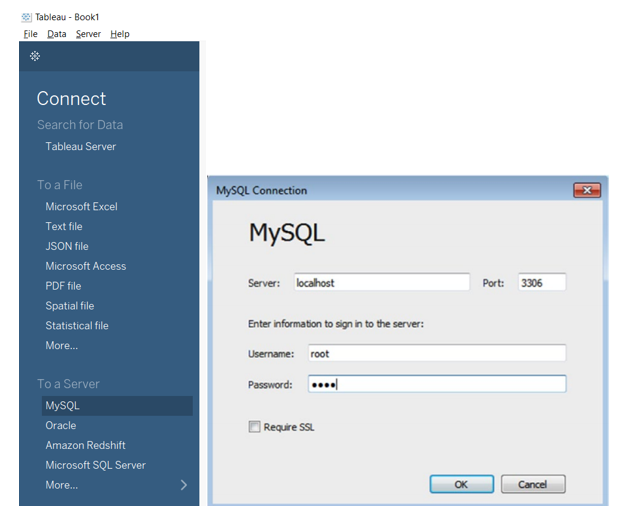Select the Oracle connector

[x=60, y=425]
